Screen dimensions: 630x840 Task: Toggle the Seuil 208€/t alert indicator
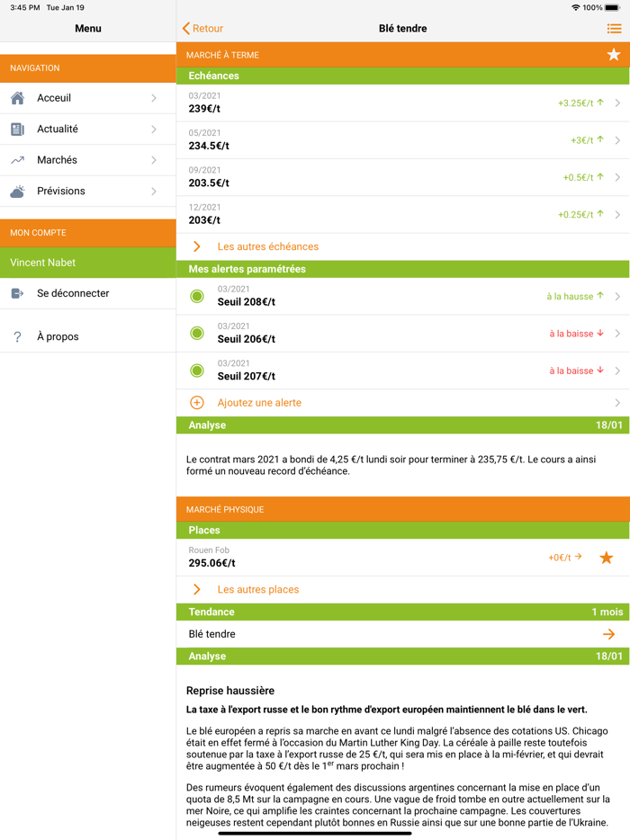coord(197,296)
